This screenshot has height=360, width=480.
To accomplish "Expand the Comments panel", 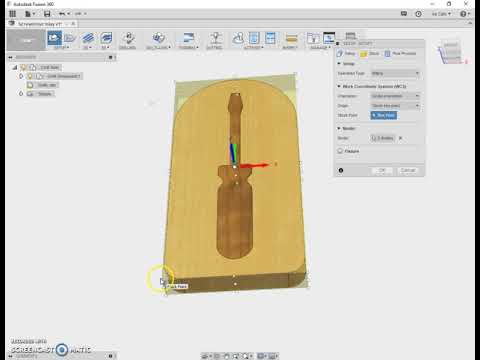I will click(x=111, y=356).
